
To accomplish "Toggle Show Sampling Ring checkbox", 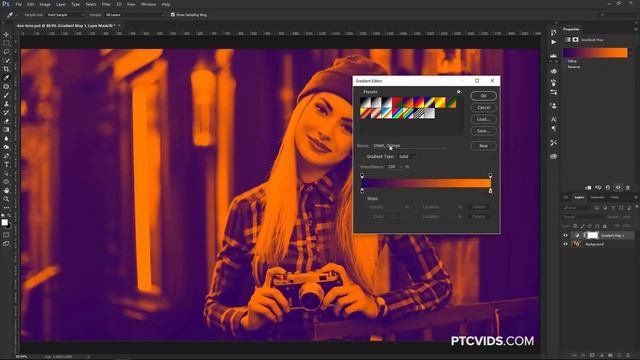I will [x=173, y=15].
